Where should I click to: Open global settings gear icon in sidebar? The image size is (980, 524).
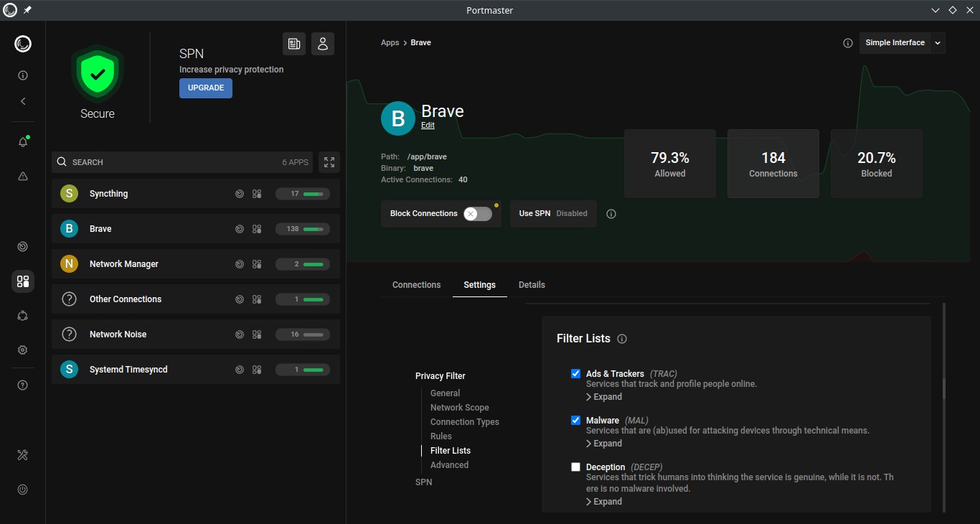point(23,350)
